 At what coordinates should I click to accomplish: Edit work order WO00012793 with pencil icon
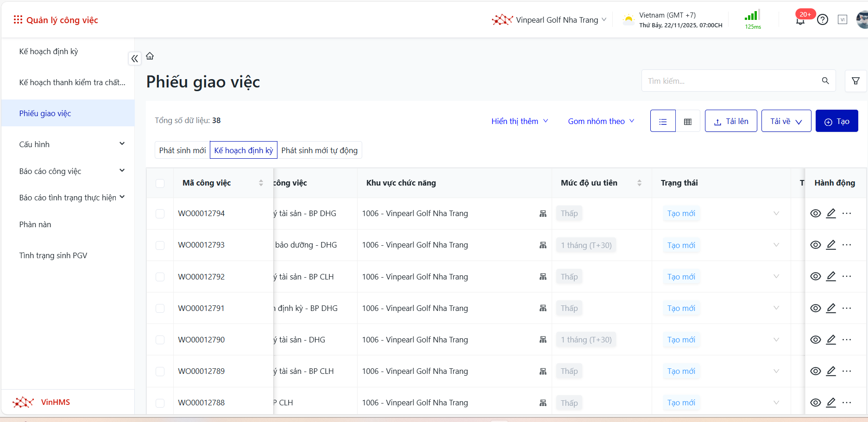[831, 245]
